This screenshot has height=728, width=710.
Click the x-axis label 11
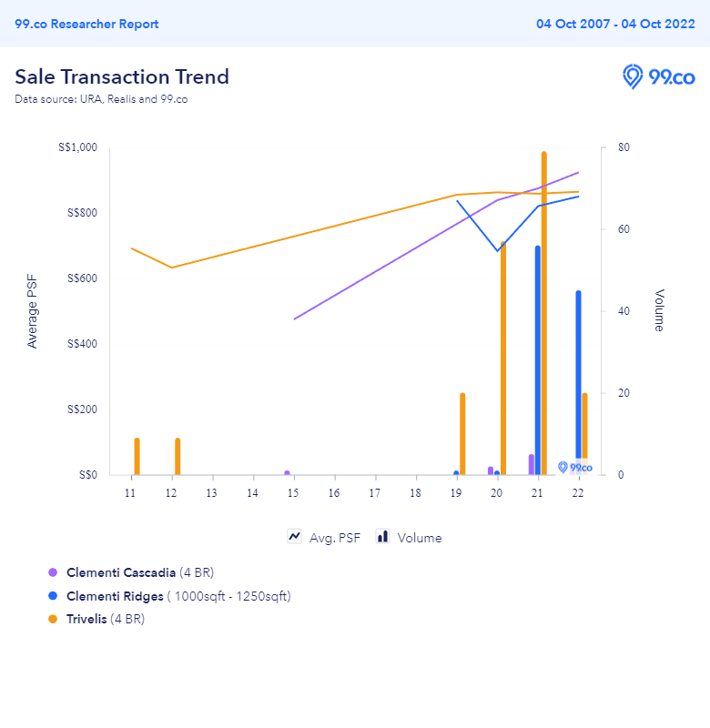130,493
